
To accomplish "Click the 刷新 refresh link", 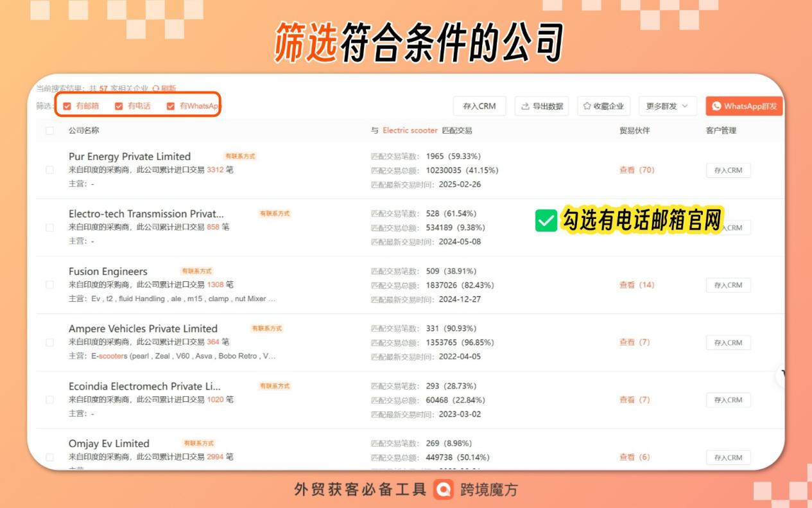I will pos(168,89).
